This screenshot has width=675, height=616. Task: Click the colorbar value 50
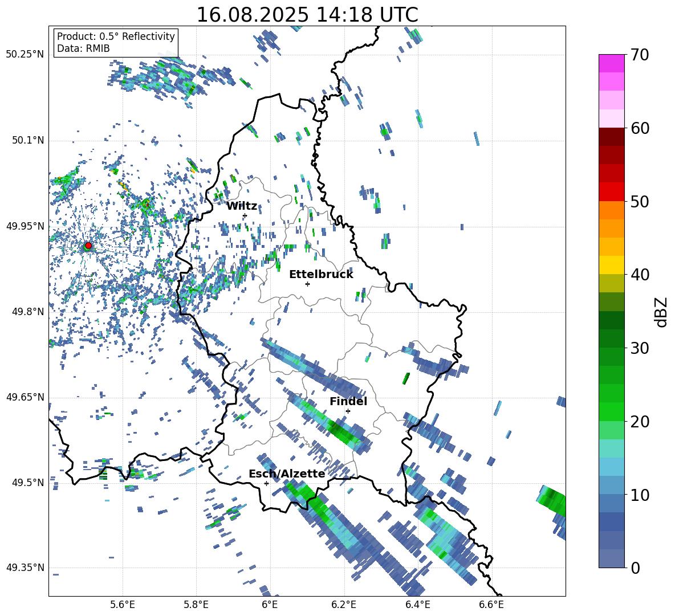pyautogui.click(x=640, y=201)
